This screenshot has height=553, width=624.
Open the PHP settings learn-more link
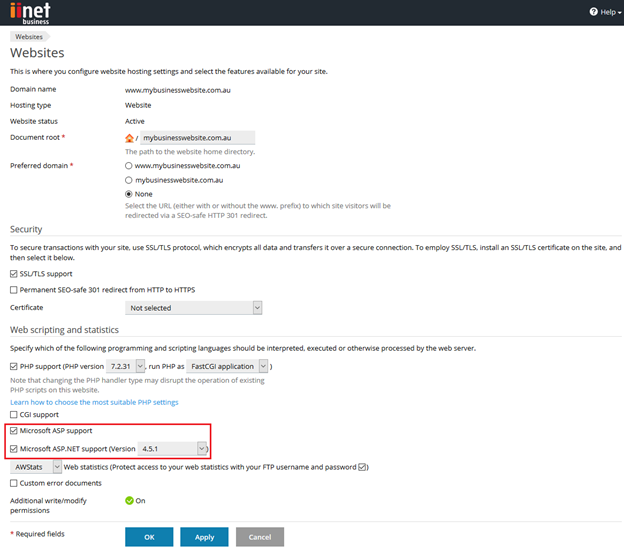94,402
